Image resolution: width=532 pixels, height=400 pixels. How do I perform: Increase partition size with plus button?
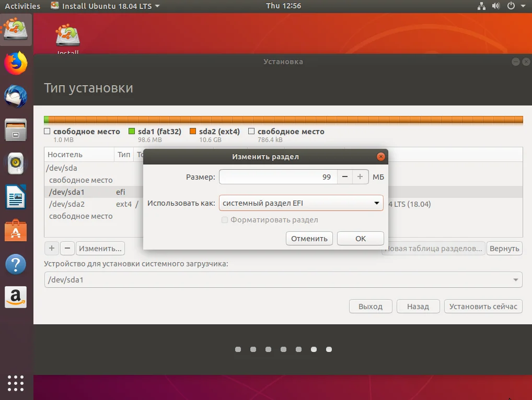pos(360,177)
